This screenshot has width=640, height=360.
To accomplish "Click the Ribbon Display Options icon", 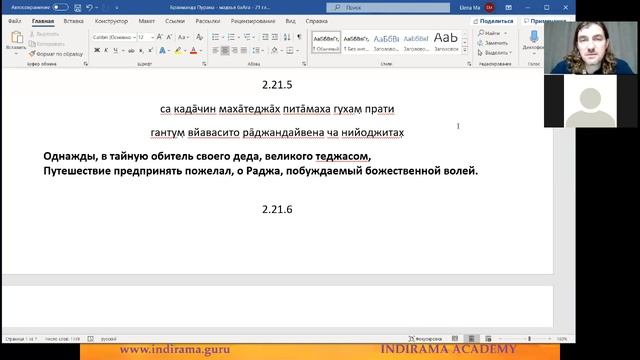I will [x=509, y=7].
